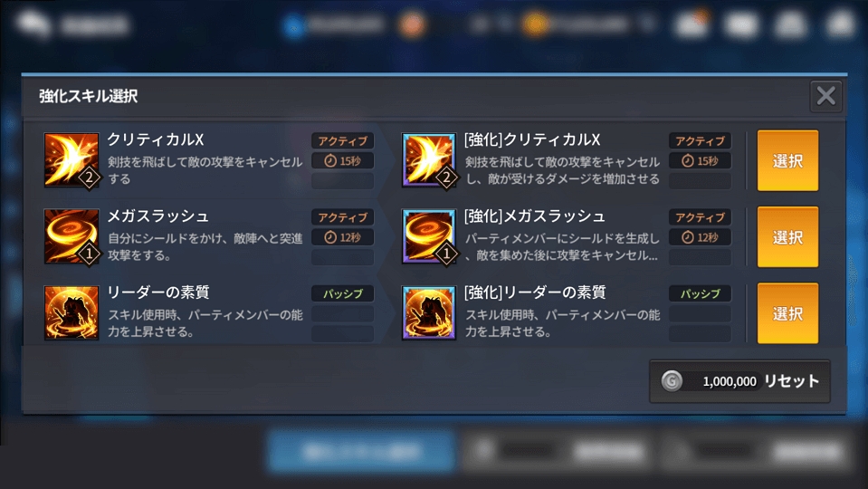Select the [強化]メガスラッシュ enhanced skill icon
The width and height of the screenshot is (868, 489).
point(429,236)
